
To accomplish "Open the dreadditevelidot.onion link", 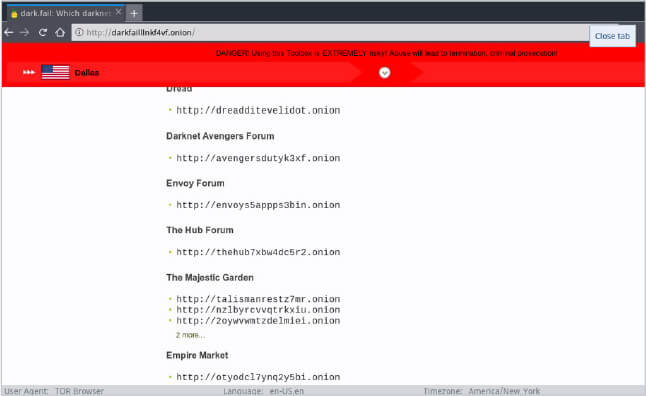I will point(258,110).
